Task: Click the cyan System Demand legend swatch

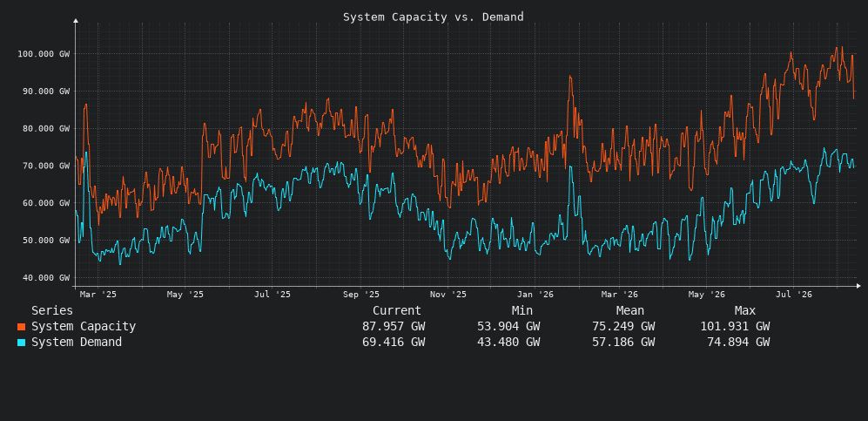Action: click(x=22, y=343)
